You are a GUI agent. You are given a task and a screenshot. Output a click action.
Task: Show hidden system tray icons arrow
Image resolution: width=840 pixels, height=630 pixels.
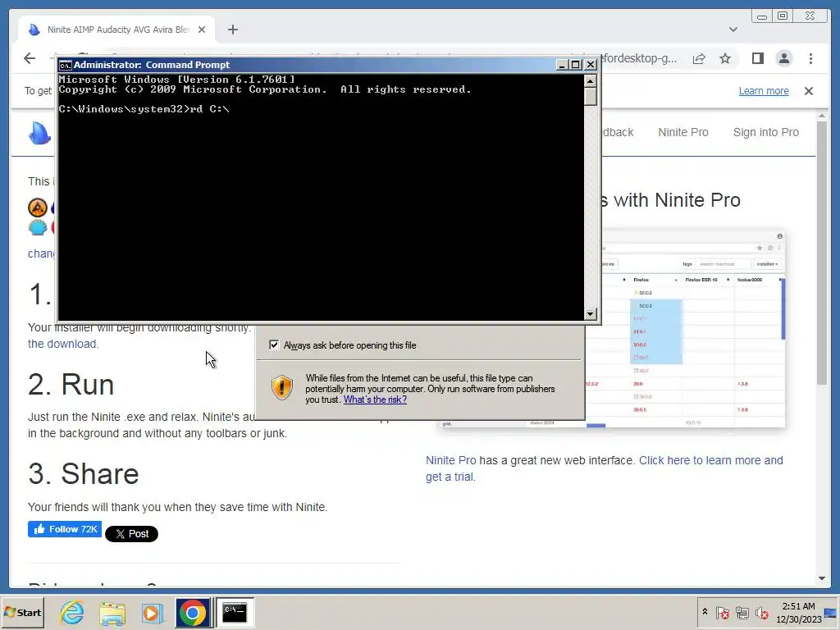[705, 612]
